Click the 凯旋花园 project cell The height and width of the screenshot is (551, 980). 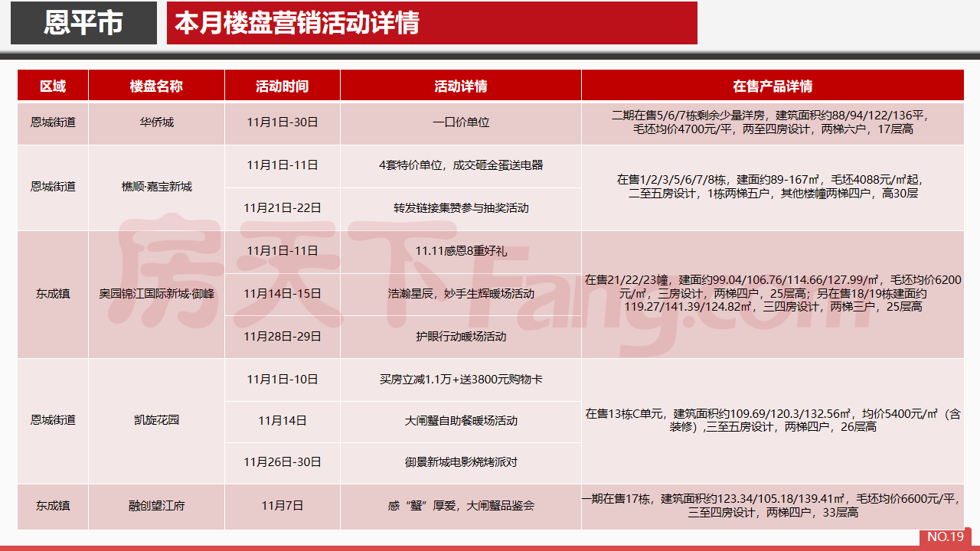156,420
